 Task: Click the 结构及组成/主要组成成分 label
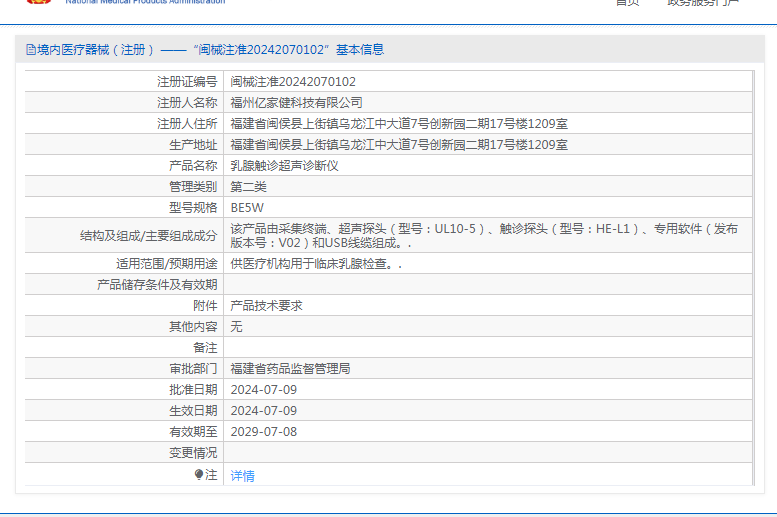coord(148,235)
